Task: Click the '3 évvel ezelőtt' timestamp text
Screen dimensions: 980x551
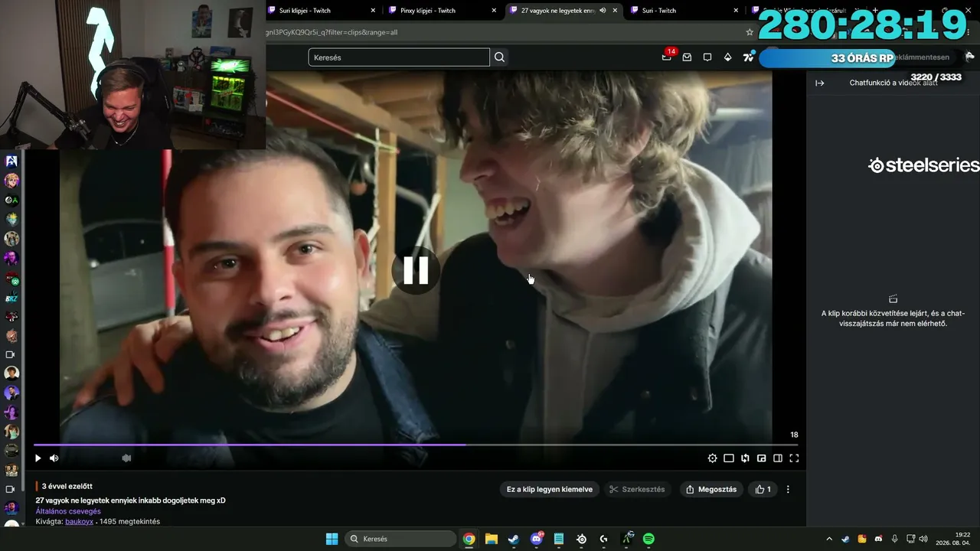Action: click(67, 486)
